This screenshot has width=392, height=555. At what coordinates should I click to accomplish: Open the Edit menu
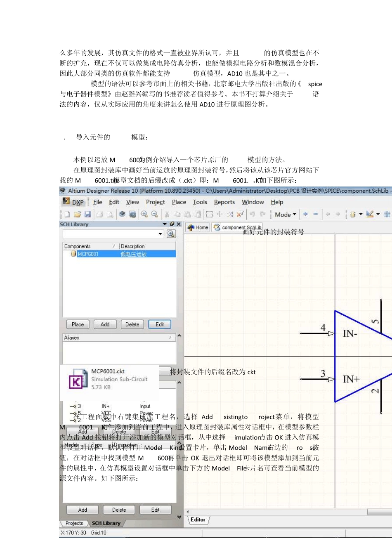pyautogui.click(x=114, y=202)
